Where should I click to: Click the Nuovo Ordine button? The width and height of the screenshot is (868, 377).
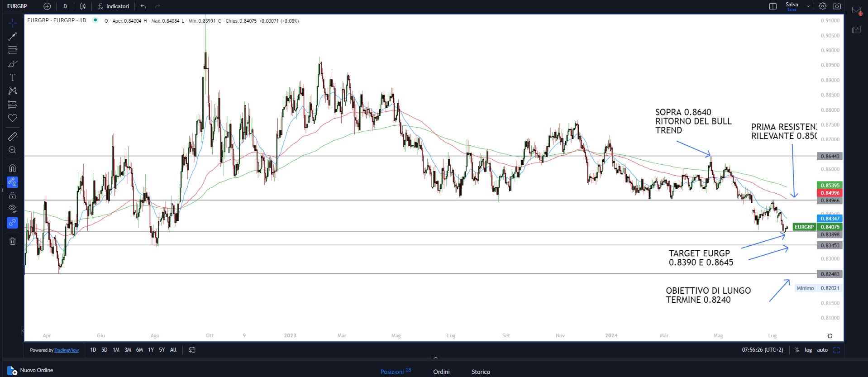point(30,370)
